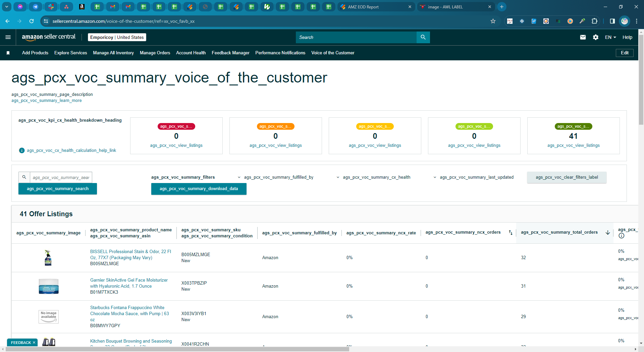644x352 pixels.
Task: Go to Manage All Inventory
Action: click(113, 53)
